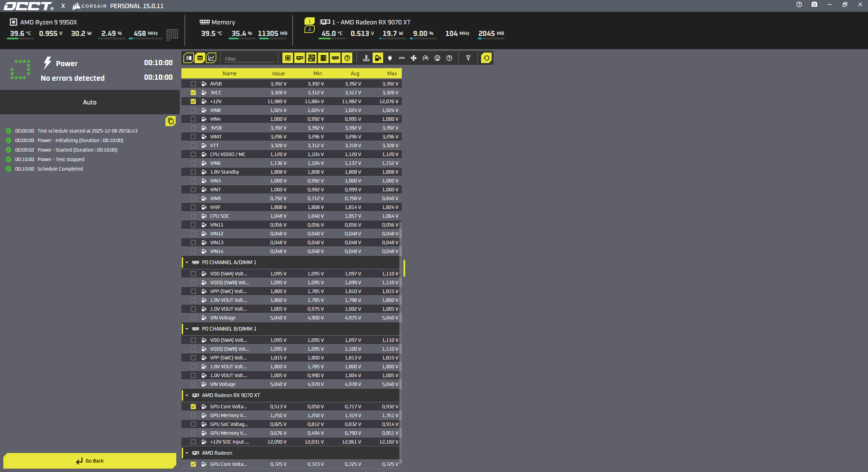Select the +12V max value 12,076 V
The width and height of the screenshot is (868, 472).
point(389,101)
